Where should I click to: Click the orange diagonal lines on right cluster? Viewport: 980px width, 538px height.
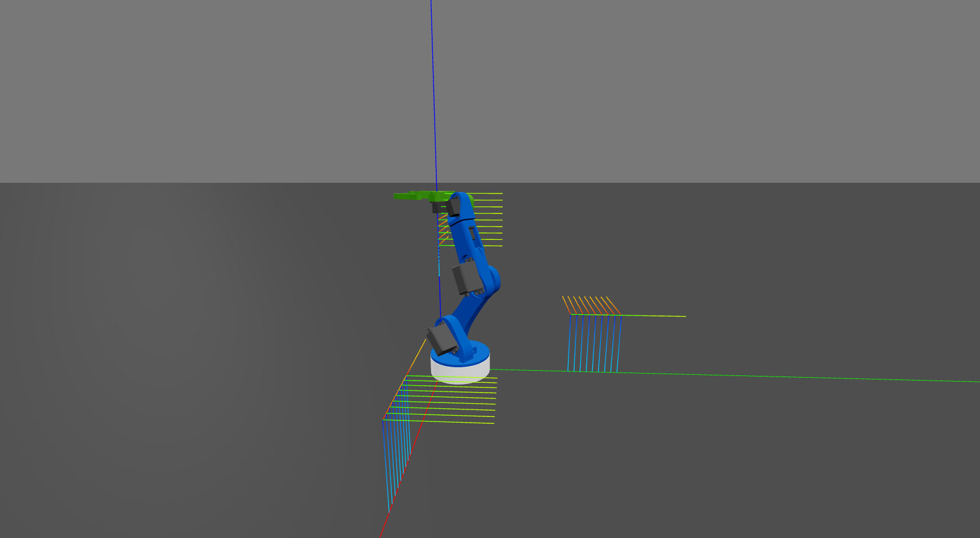(x=590, y=305)
